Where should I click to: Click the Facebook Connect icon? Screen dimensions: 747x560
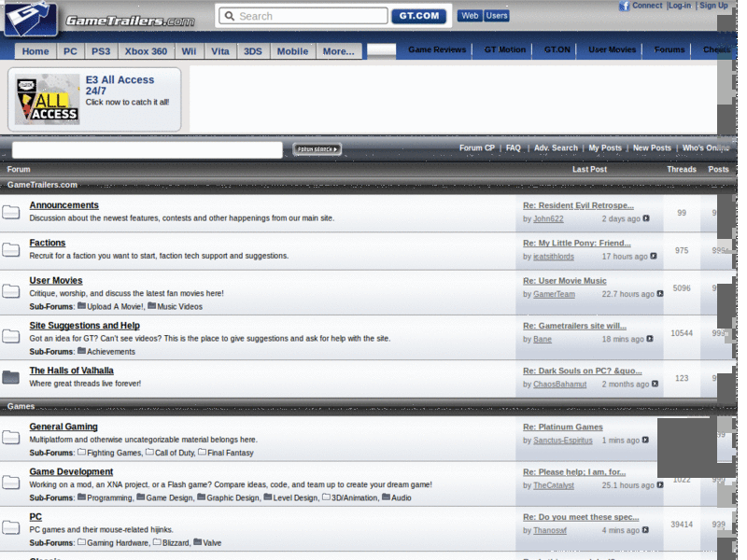[x=624, y=6]
